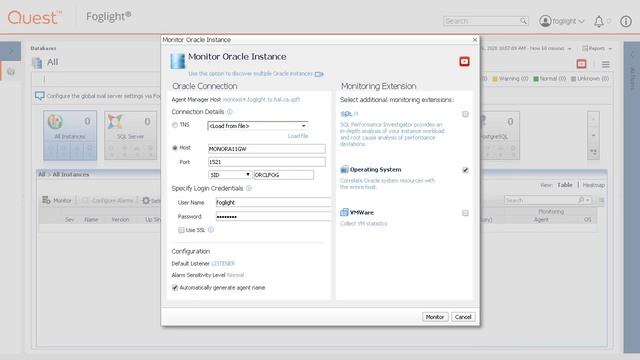The image size is (640, 360).
Task: Click the instances table search field
Action: 540,200
